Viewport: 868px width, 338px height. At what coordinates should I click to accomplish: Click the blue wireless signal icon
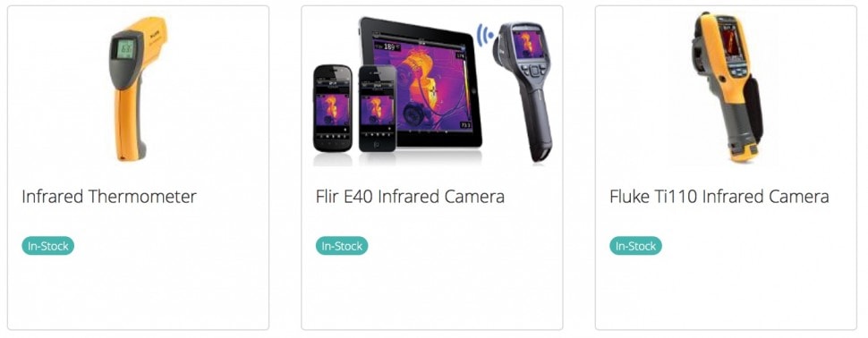pyautogui.click(x=486, y=36)
